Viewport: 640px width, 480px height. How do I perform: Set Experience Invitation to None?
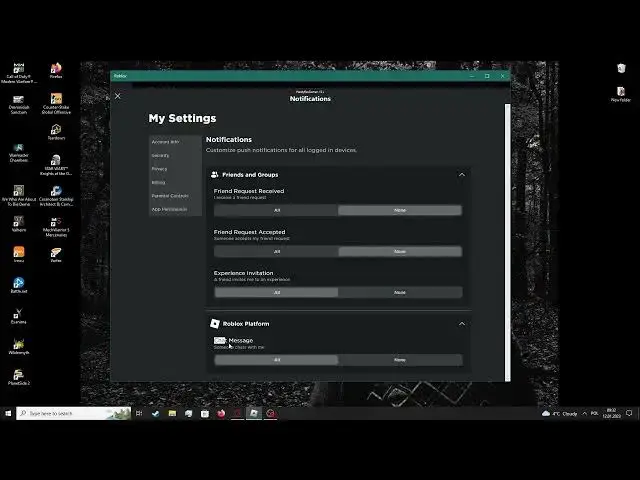(400, 292)
